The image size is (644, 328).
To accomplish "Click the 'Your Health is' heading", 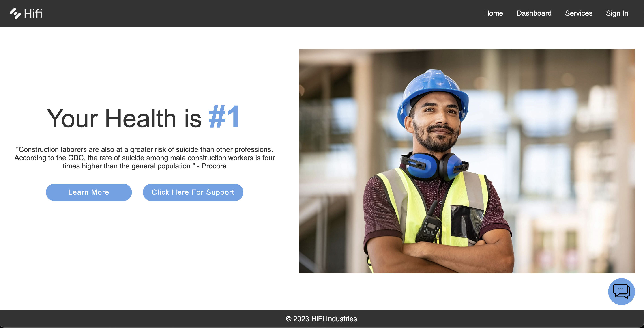I will (x=124, y=119).
